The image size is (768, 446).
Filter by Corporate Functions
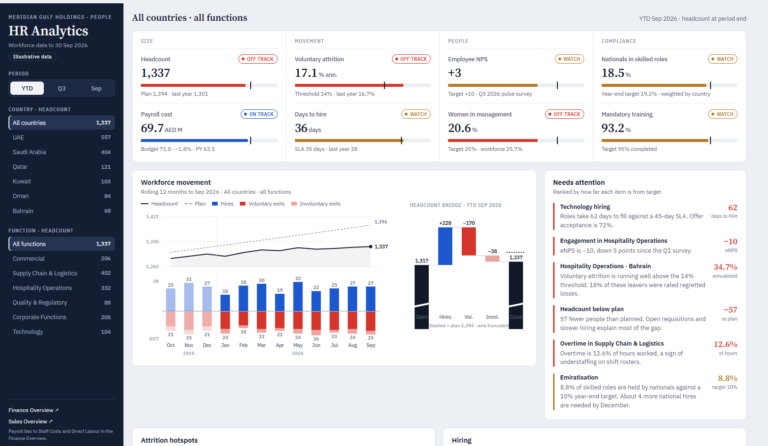(62, 317)
